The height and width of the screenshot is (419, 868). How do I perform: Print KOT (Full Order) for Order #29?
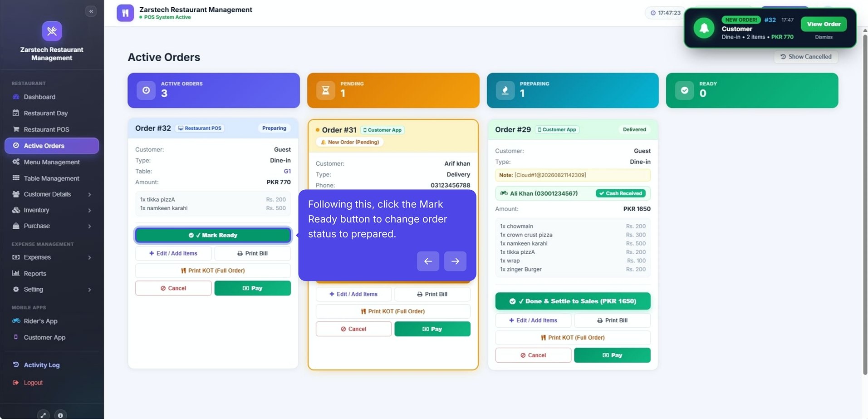(573, 338)
